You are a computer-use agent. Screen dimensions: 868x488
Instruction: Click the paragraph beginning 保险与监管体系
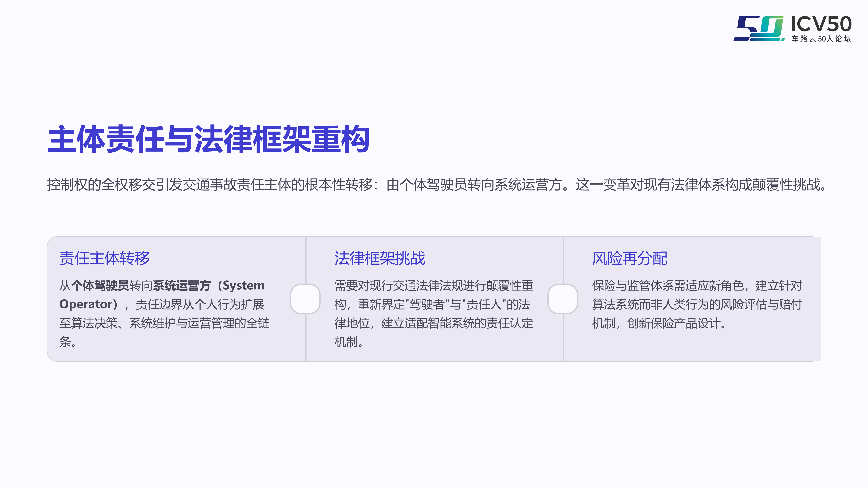tap(697, 304)
